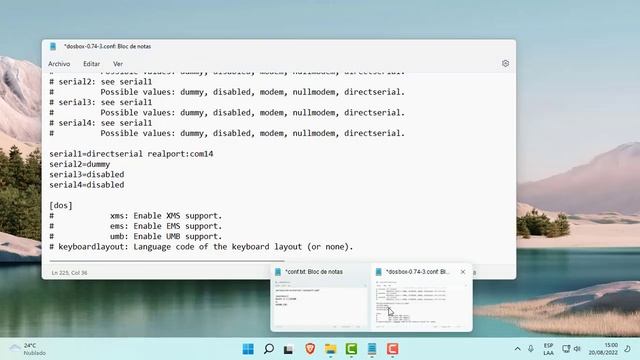Open clock and date 20/08/2022

[603, 349]
